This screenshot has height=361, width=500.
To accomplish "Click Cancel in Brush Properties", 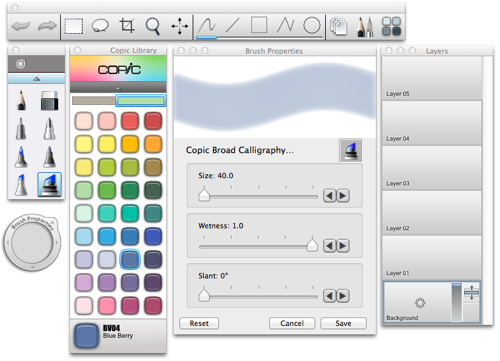I will tap(292, 323).
